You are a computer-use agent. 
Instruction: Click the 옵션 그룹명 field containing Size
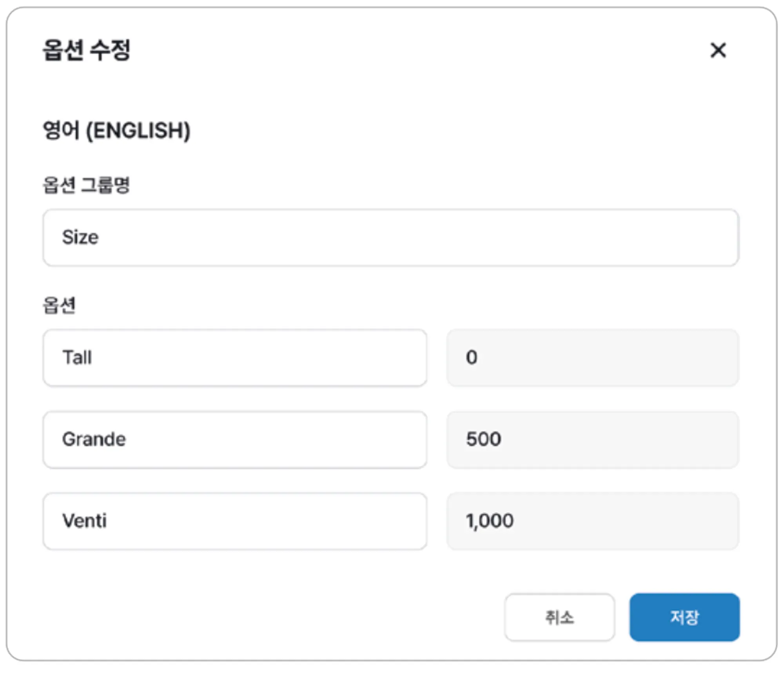click(390, 238)
